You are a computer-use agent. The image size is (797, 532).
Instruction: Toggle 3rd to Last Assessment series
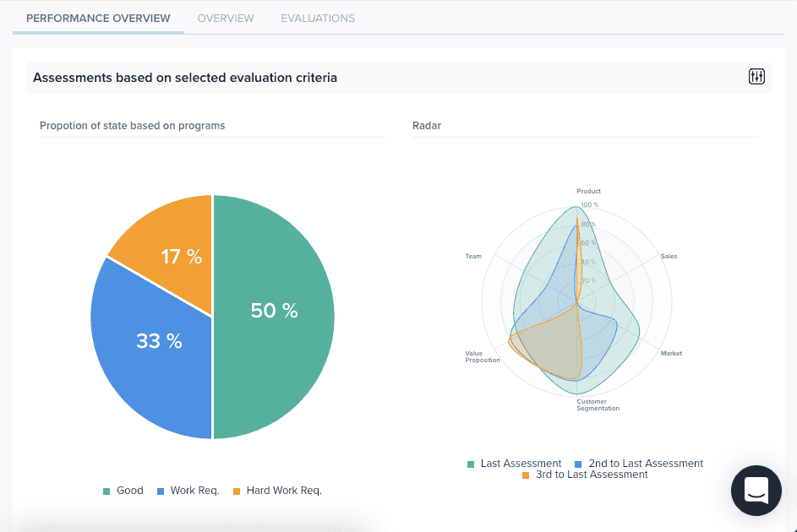pyautogui.click(x=585, y=475)
